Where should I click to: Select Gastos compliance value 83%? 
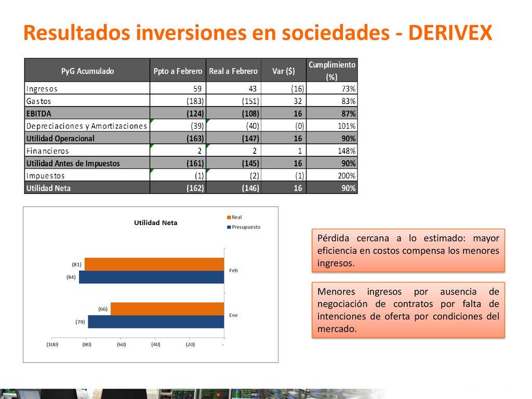pos(349,101)
